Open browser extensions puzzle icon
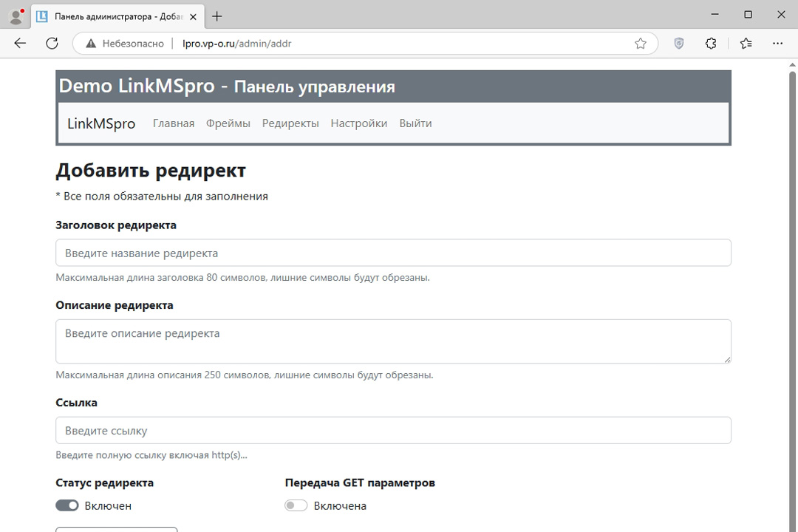Viewport: 798px width, 532px height. pos(711,44)
